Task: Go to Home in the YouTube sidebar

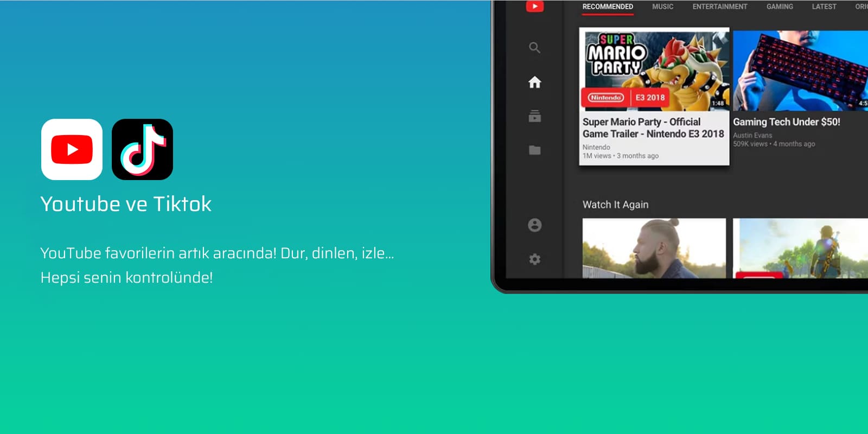Action: 534,82
